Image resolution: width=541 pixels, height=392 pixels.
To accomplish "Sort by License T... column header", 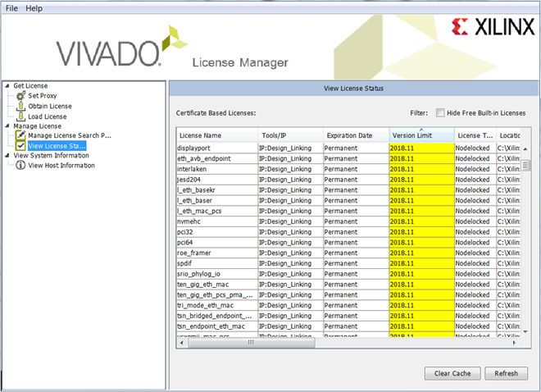I will click(475, 135).
